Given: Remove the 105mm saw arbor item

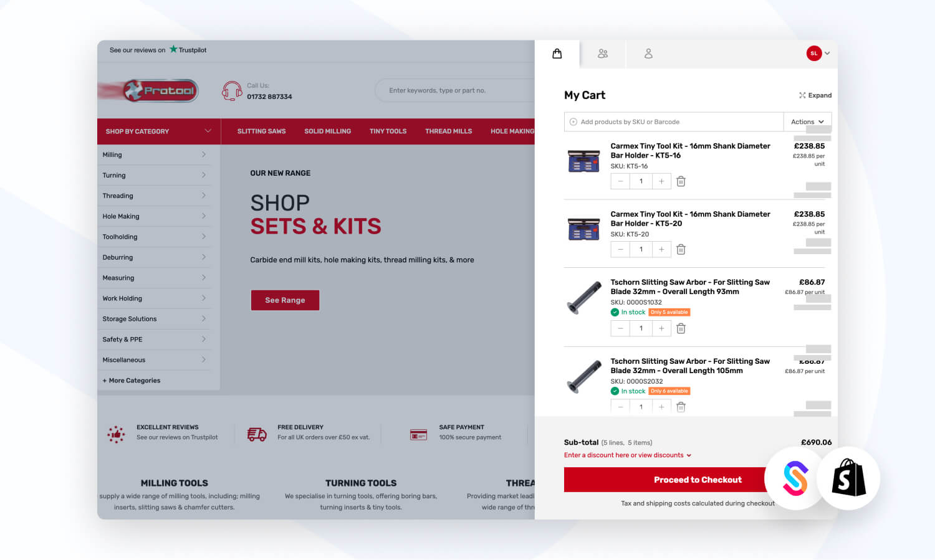Looking at the screenshot, I should point(681,407).
